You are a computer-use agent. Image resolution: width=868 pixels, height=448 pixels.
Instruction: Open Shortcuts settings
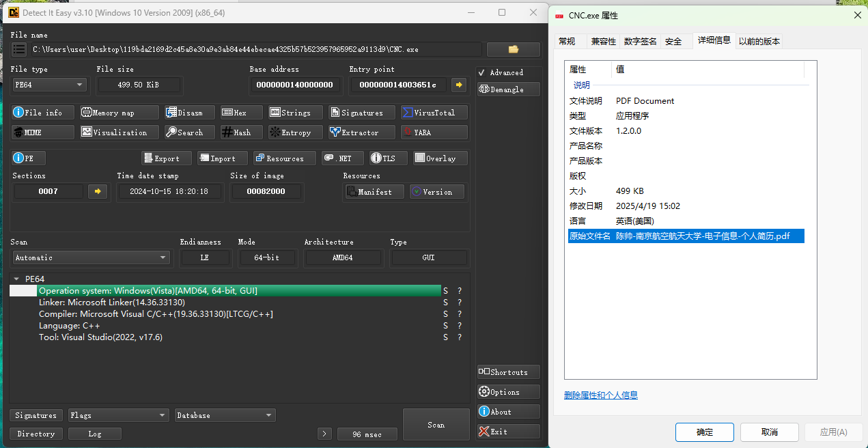click(509, 372)
